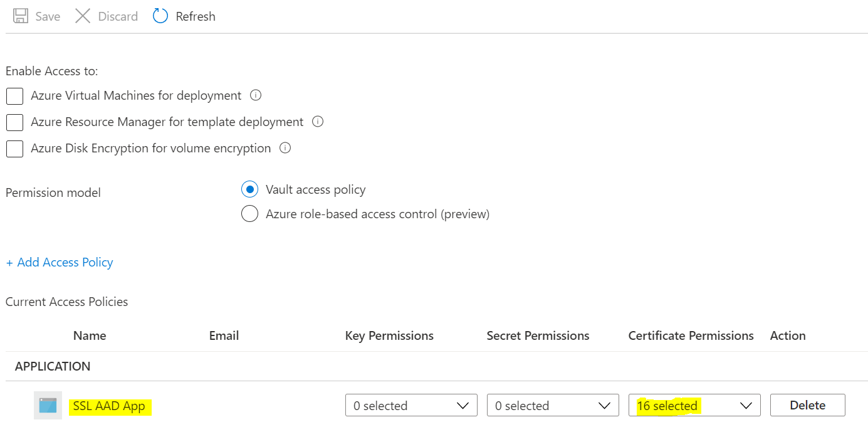868x427 pixels.
Task: Open info icon beside Azure Resource Manager
Action: (x=318, y=122)
